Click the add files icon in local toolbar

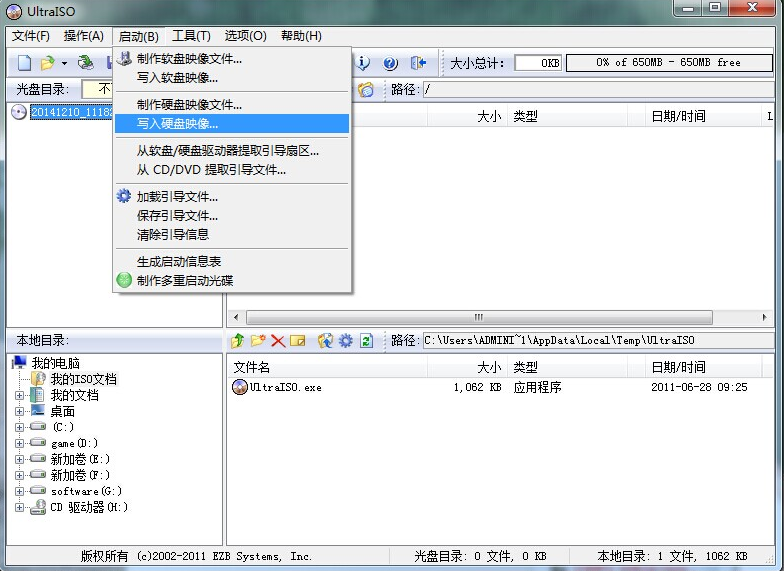tap(326, 341)
